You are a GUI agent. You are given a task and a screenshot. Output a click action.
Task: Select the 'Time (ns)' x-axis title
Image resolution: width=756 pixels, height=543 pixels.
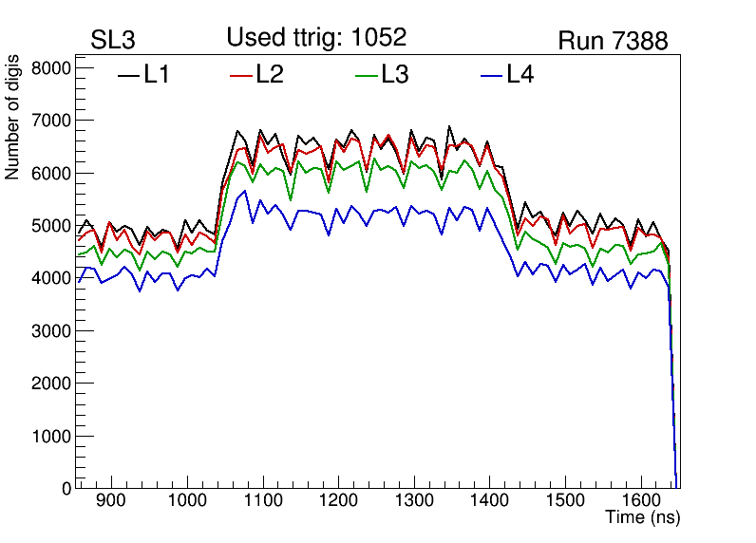point(643,518)
